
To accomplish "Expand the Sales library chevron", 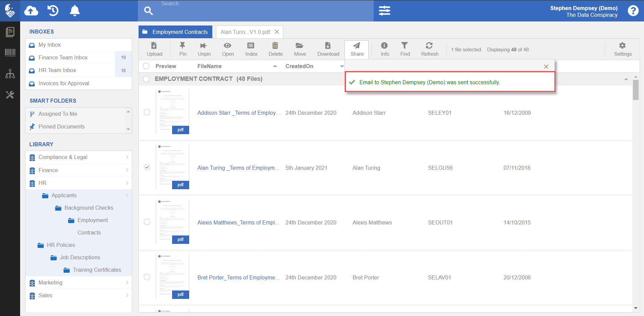I will (x=127, y=295).
